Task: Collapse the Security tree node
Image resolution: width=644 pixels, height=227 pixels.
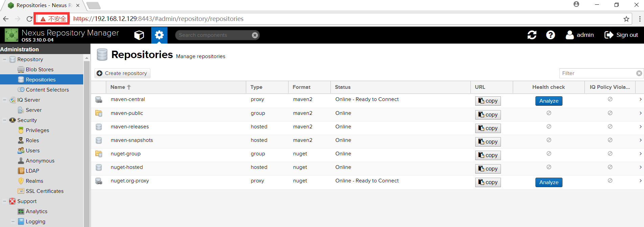Action: pos(5,120)
